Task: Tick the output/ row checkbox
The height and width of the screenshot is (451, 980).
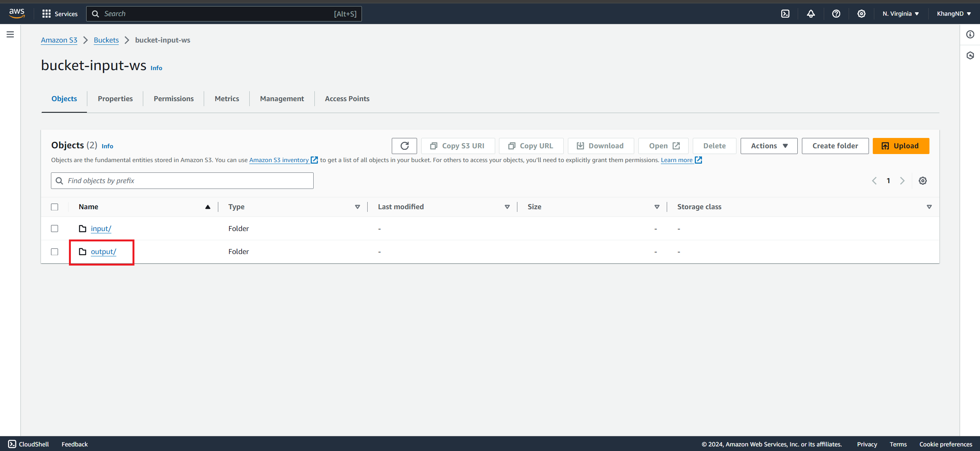Action: (x=55, y=252)
